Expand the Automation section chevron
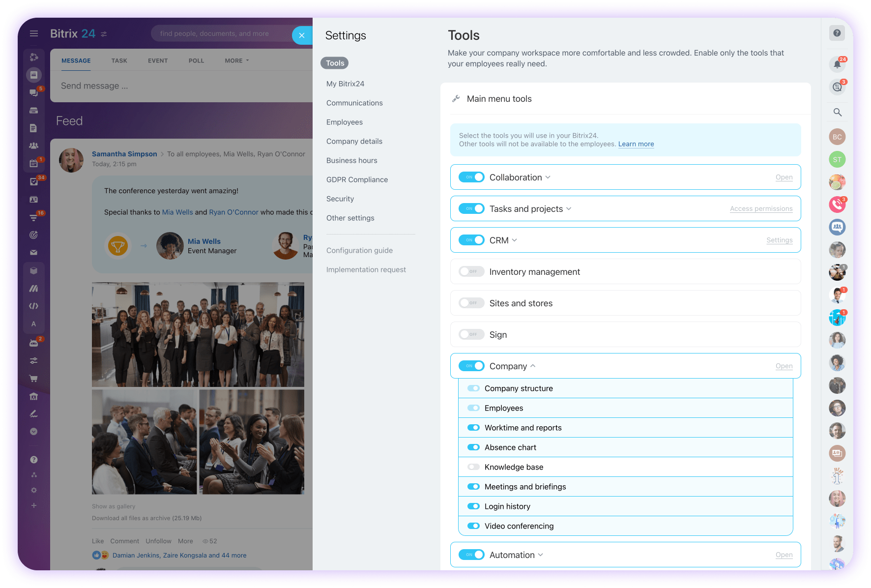Image resolution: width=871 pixels, height=588 pixels. click(x=541, y=555)
